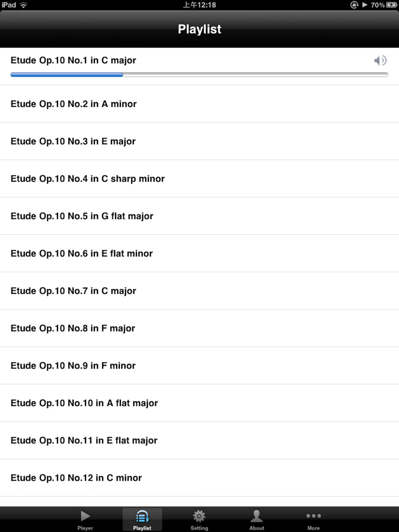The height and width of the screenshot is (532, 399).
Task: Play Etude Op.10 No.2 in A minor
Action: tap(74, 104)
